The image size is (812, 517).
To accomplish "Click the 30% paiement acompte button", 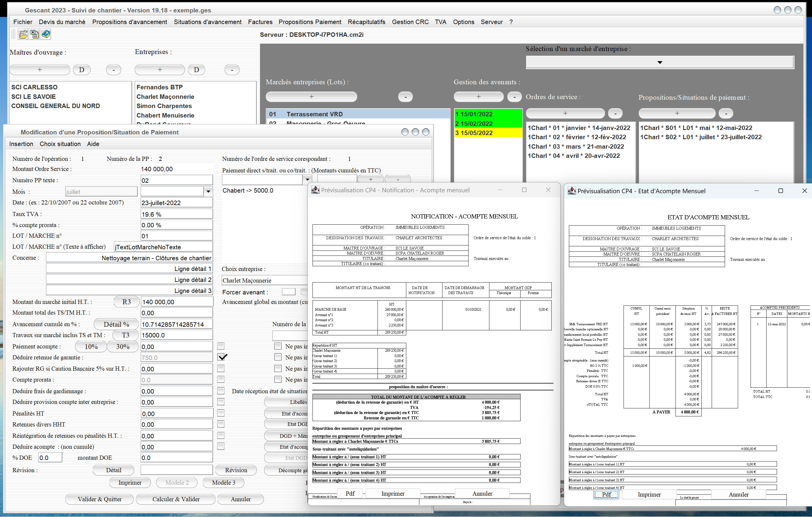I will [123, 347].
